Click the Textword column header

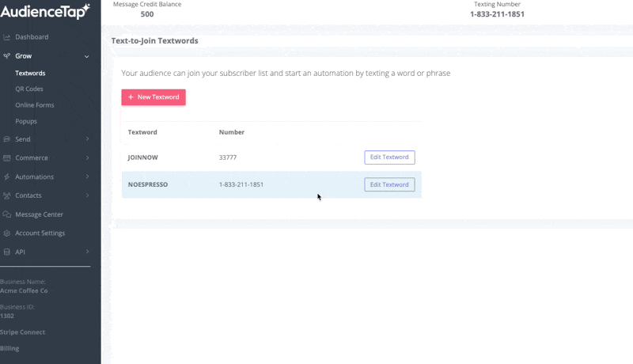click(142, 132)
